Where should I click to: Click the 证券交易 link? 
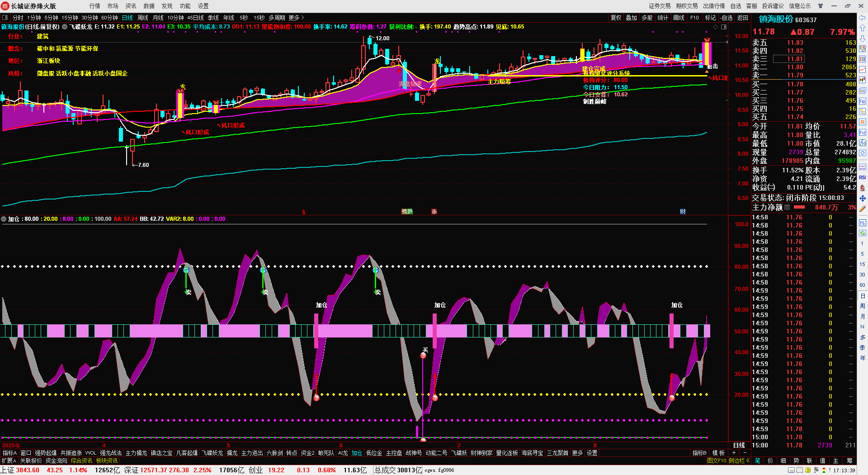pos(660,6)
